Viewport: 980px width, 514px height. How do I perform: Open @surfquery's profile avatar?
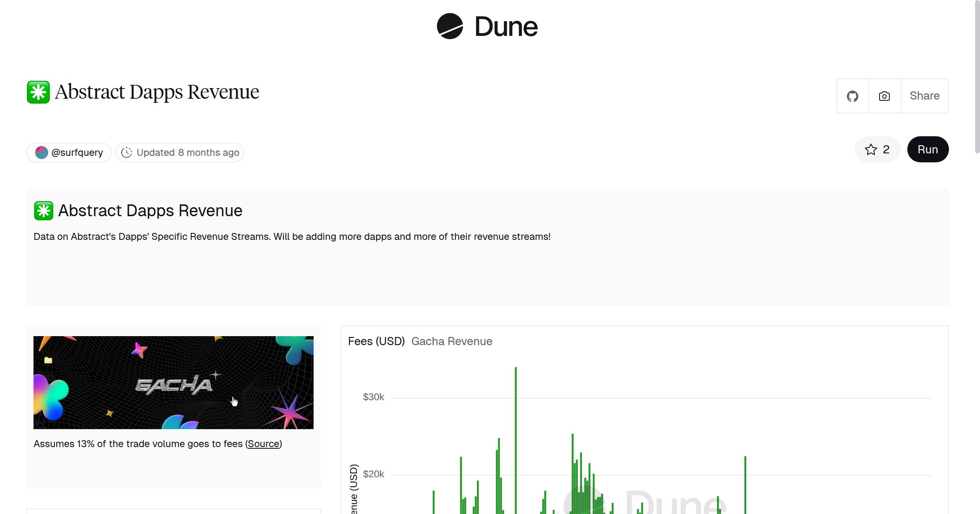pos(42,152)
